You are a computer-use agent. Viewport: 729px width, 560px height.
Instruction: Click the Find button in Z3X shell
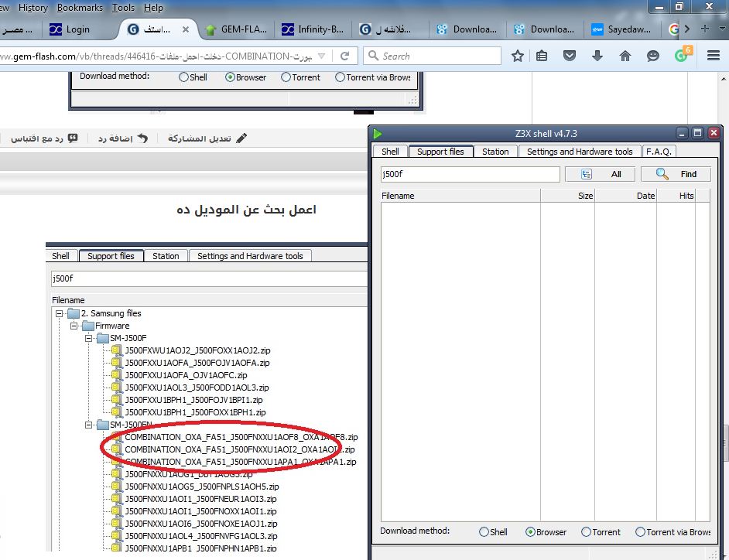pyautogui.click(x=676, y=174)
